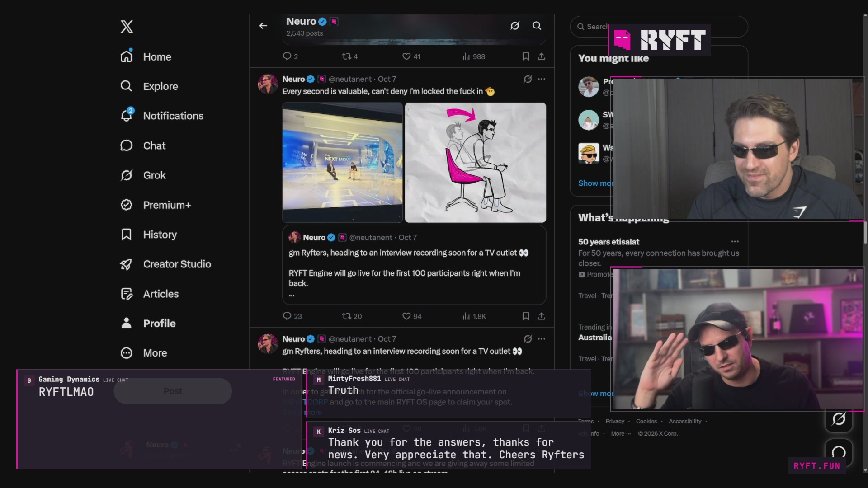Click the Cookies footer link
Viewport: 868px width, 488px height.
tap(646, 421)
